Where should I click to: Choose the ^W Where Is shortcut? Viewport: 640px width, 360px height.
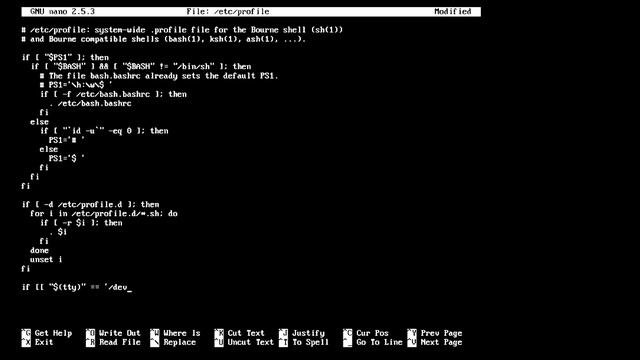(x=175, y=333)
